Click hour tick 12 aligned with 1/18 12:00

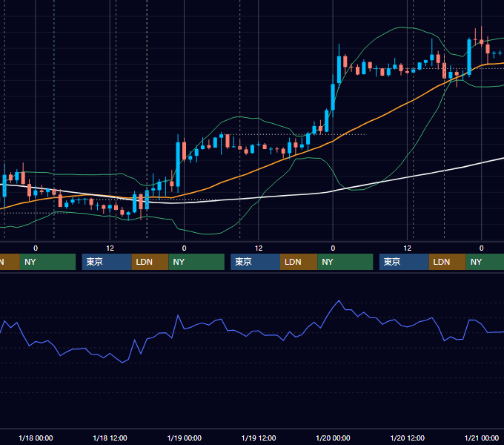pyautogui.click(x=110, y=248)
